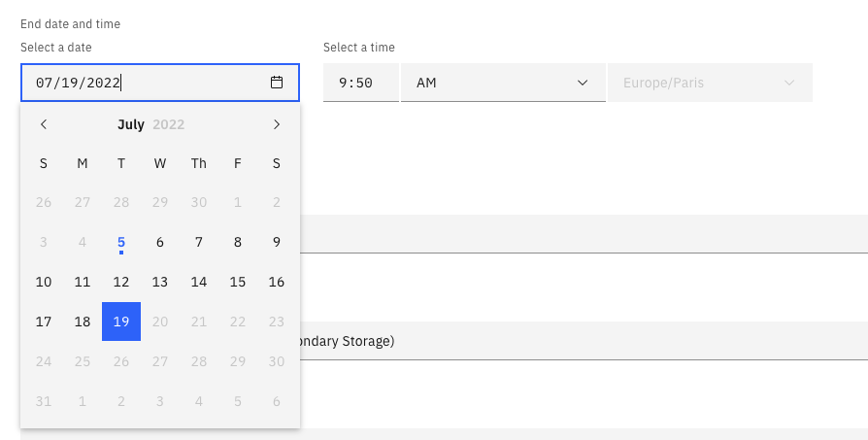Screen dimensions: 868x440
Task: Pick July 12 as the end date
Action: [x=121, y=283]
